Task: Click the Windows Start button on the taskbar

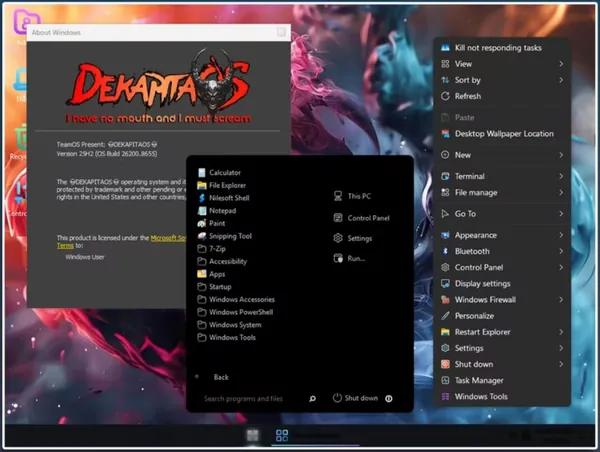Action: [x=252, y=435]
